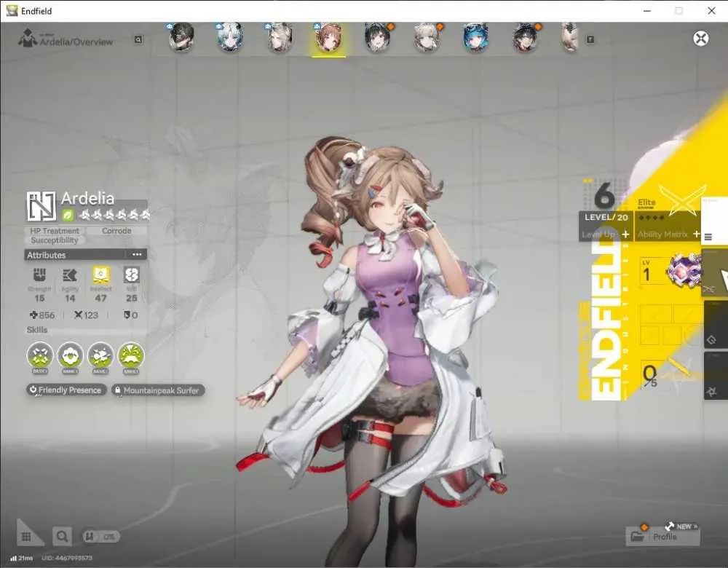Click the attack value 123
The image size is (728, 568).
pos(87,315)
